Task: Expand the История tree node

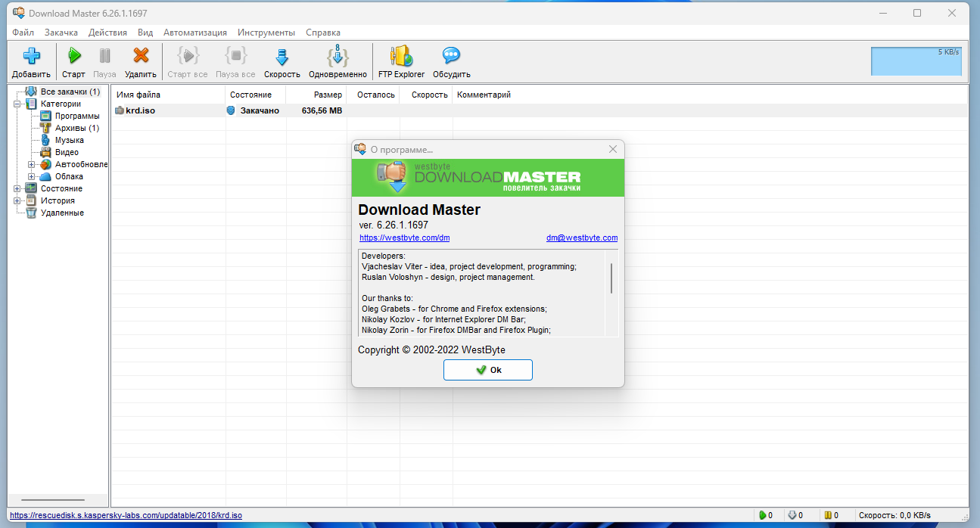Action: click(17, 200)
